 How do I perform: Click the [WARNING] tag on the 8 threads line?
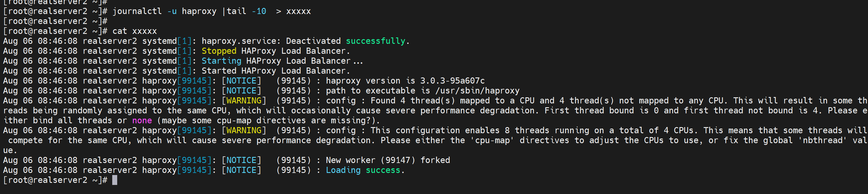(244, 130)
